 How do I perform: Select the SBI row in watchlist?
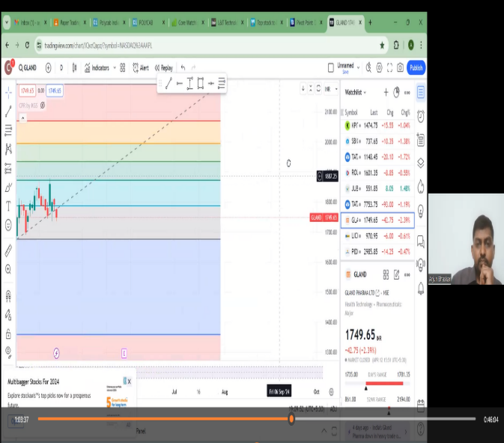377,141
